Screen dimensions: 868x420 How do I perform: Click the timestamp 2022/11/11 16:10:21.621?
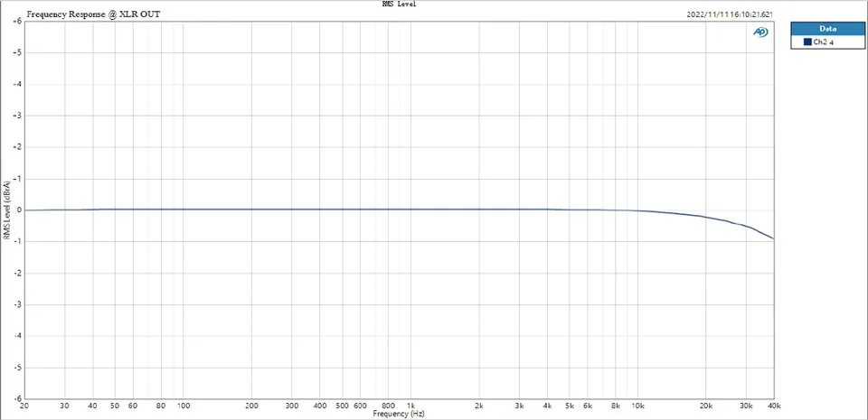tap(730, 15)
